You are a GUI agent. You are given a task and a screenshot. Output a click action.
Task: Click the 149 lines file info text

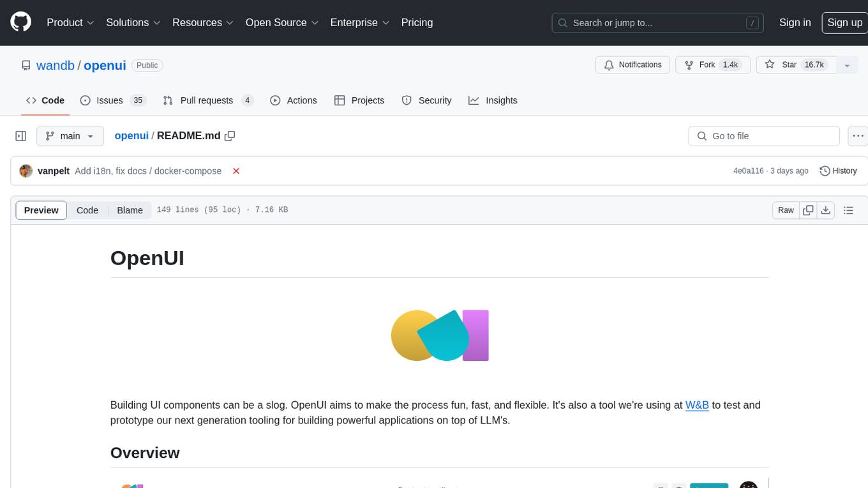(222, 210)
